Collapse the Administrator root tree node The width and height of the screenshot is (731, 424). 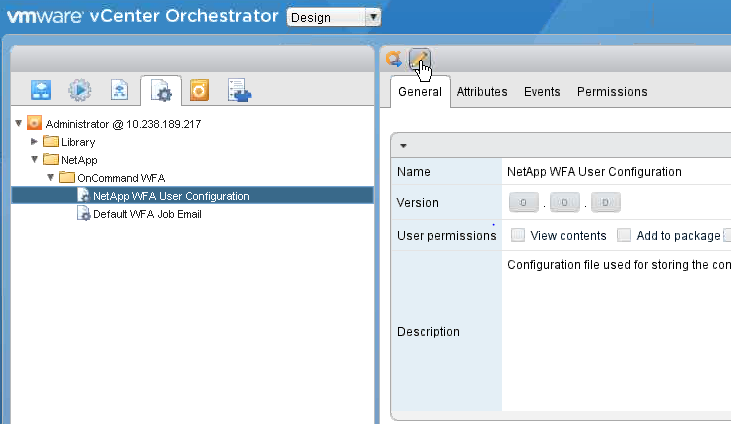19,124
